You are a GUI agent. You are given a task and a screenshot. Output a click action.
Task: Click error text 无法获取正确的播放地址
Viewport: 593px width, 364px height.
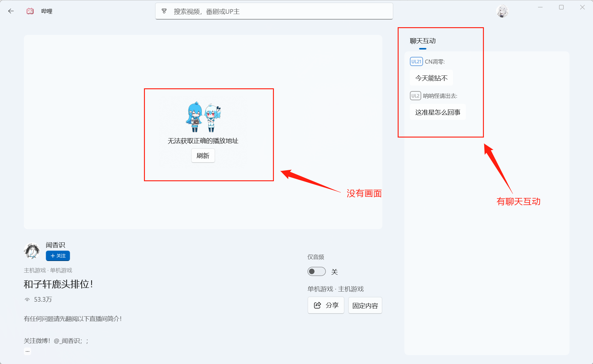tap(203, 141)
